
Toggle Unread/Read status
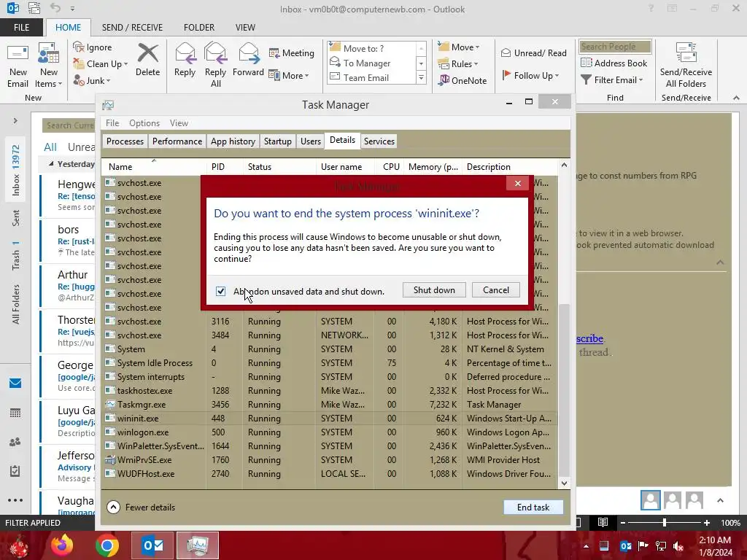(533, 52)
